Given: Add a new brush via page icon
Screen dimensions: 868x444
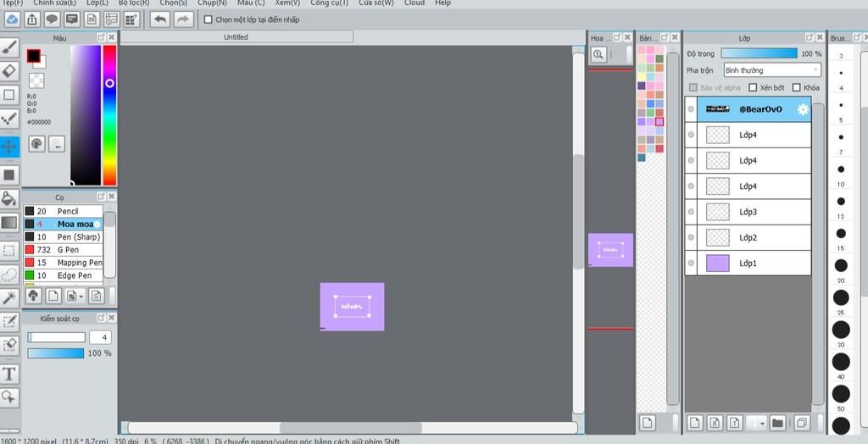Looking at the screenshot, I should point(53,296).
